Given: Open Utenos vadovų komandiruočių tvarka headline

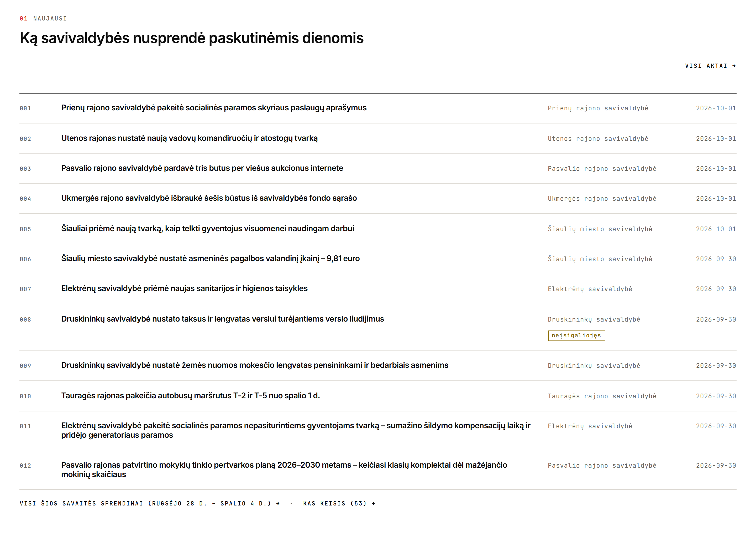Looking at the screenshot, I should [189, 138].
